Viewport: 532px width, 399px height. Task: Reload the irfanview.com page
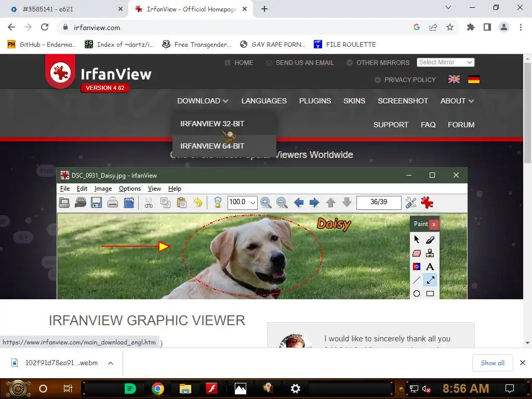click(x=45, y=27)
